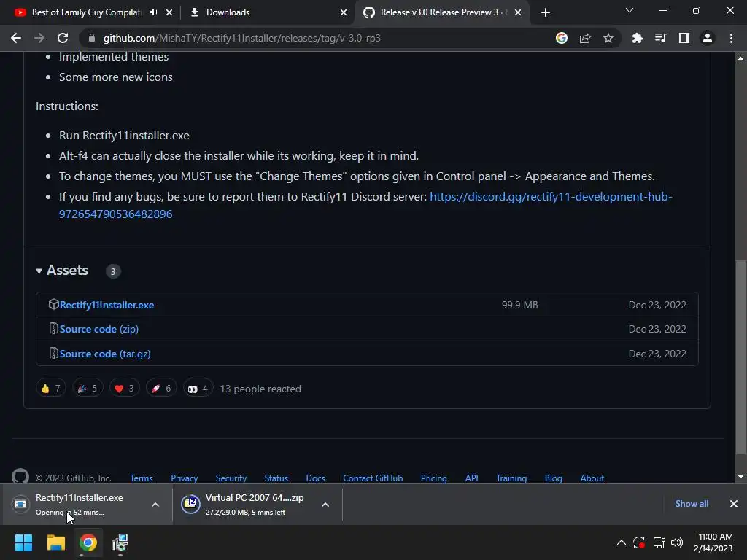This screenshot has height=560, width=747.
Task: Click Chrome icon in taskbar
Action: click(88, 542)
